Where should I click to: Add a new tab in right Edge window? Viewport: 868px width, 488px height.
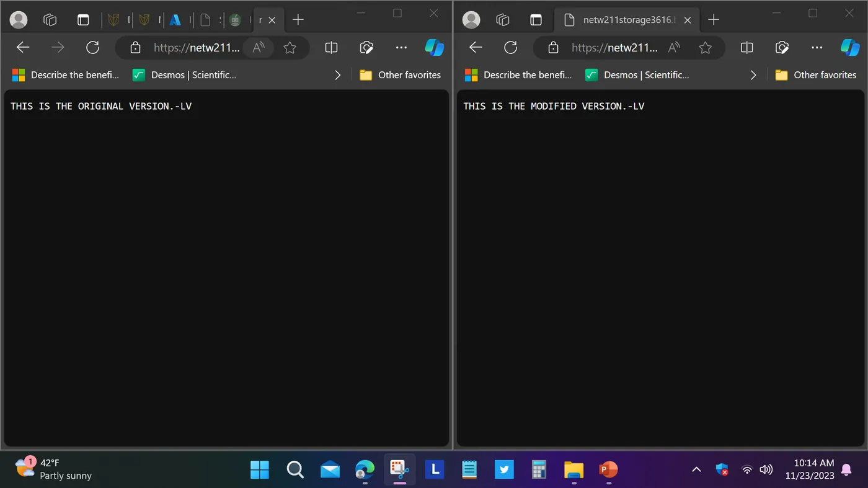714,20
